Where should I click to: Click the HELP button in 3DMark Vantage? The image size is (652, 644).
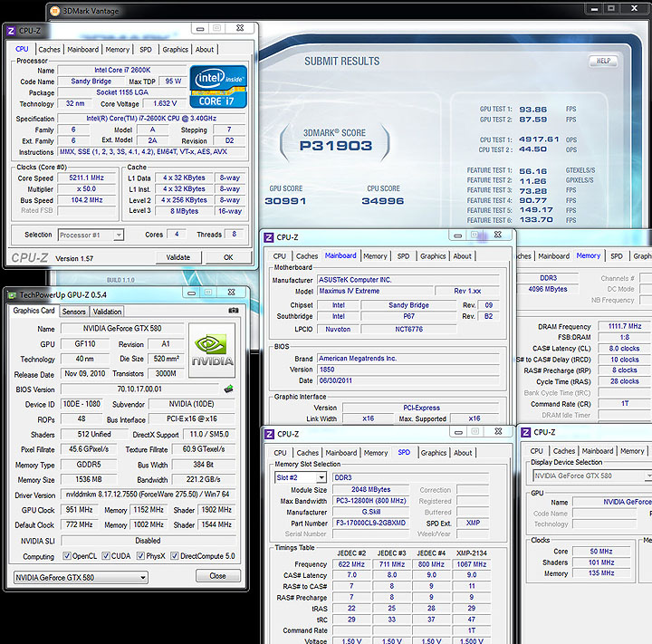pyautogui.click(x=603, y=62)
